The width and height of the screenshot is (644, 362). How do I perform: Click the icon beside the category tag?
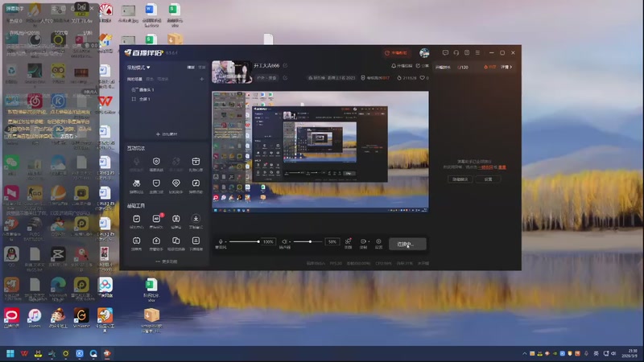[285, 77]
